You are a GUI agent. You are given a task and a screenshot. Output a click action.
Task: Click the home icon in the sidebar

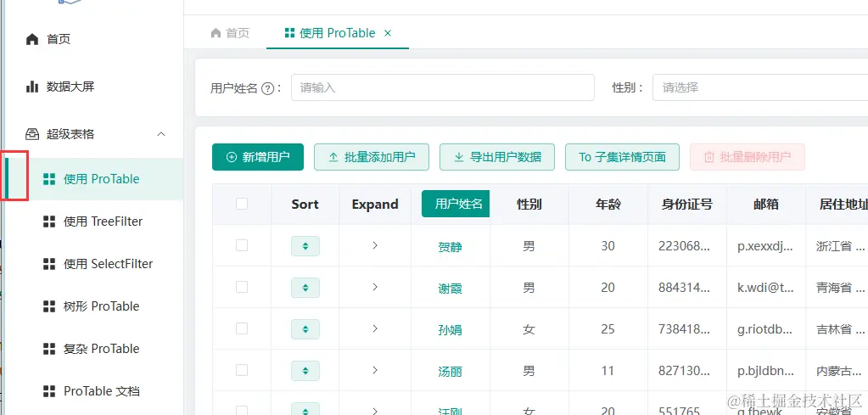click(x=32, y=39)
